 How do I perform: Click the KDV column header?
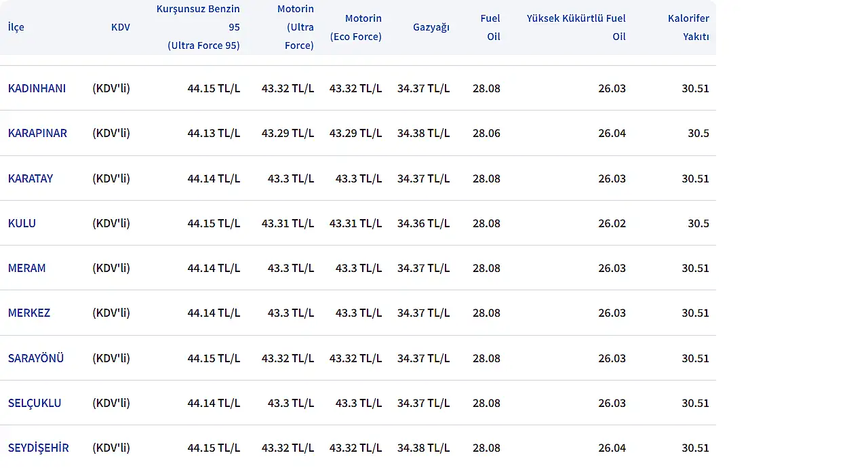(120, 27)
